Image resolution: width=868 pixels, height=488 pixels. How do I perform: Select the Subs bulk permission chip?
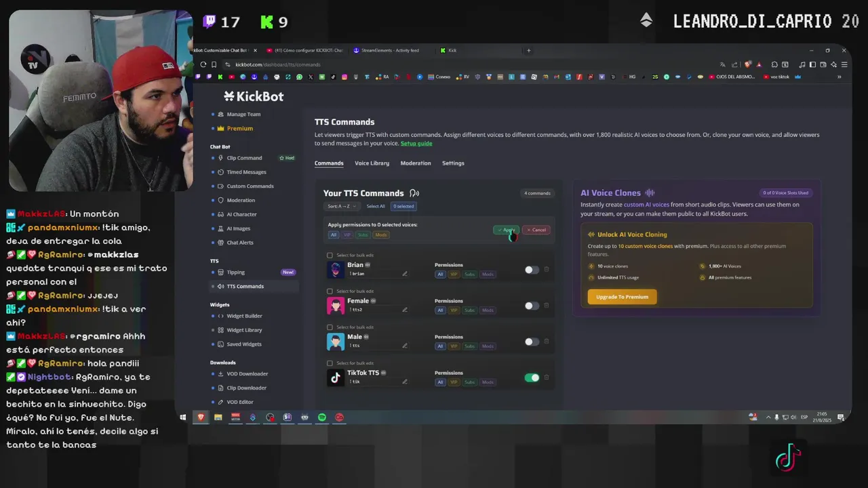tap(363, 235)
